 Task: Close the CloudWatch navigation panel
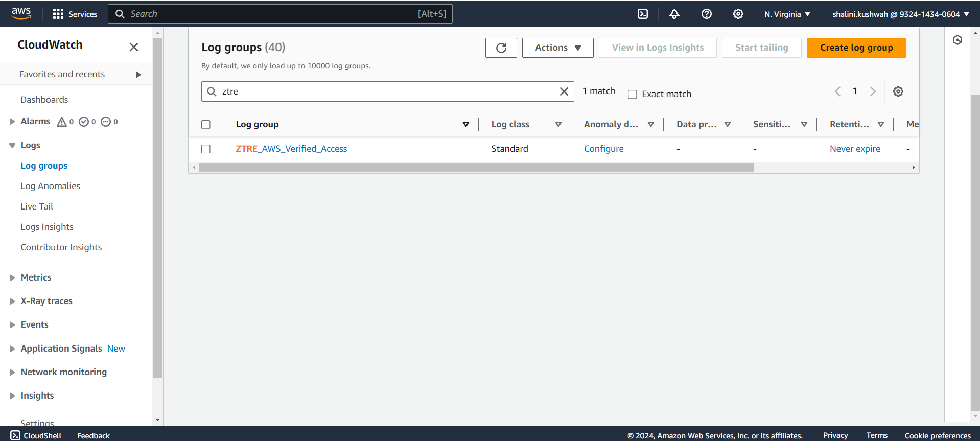tap(134, 47)
